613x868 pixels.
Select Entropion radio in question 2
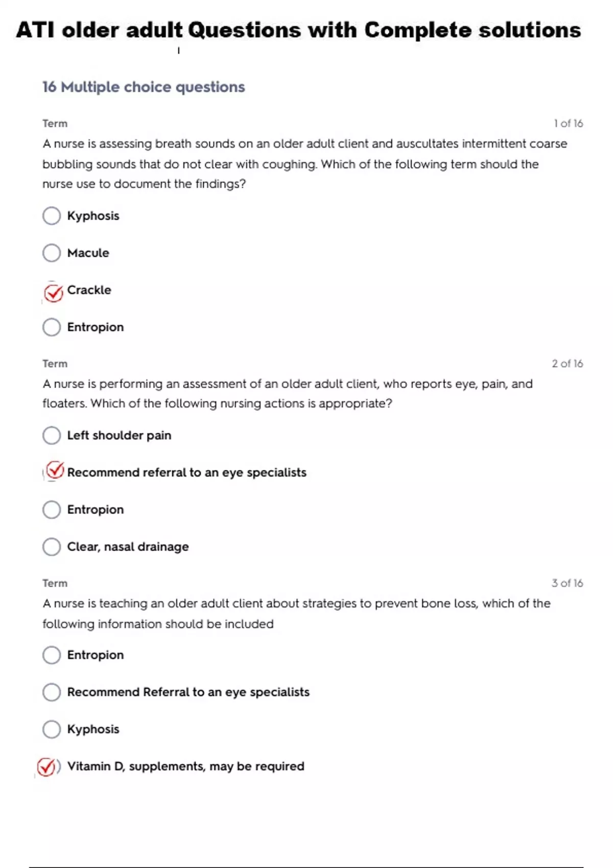click(x=52, y=510)
